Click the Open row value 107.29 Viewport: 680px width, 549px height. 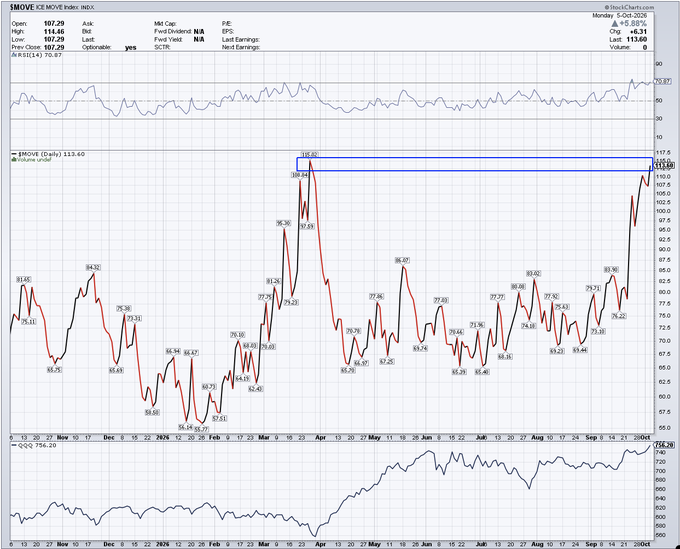[x=54, y=23]
